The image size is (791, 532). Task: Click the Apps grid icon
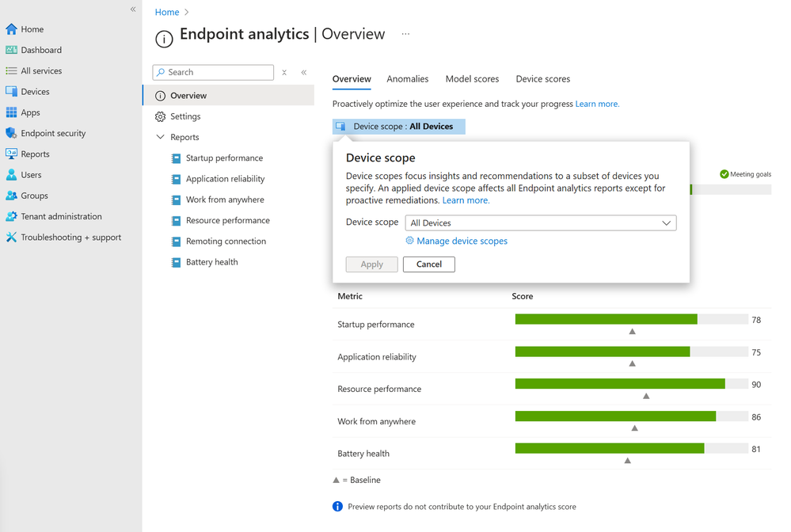click(x=11, y=112)
